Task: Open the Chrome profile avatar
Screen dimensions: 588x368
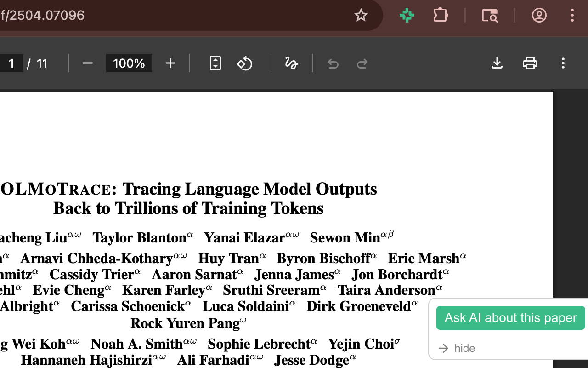Action: click(539, 15)
